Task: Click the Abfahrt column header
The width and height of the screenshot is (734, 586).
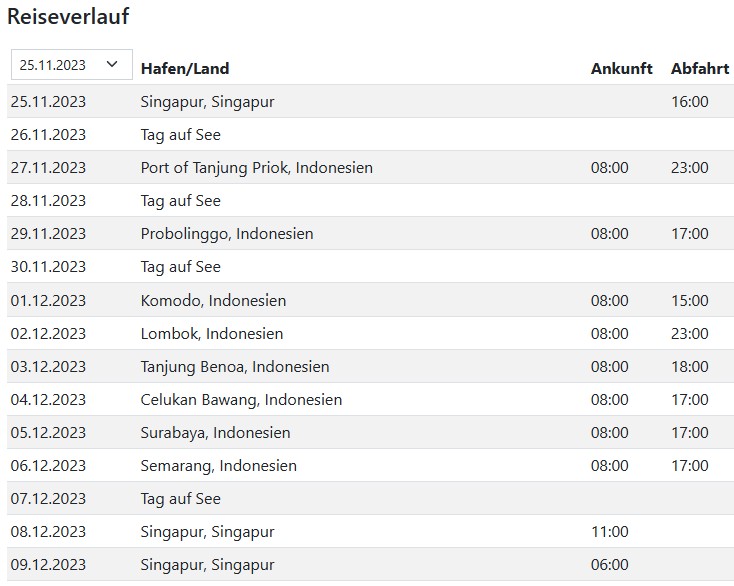Action: tap(700, 69)
